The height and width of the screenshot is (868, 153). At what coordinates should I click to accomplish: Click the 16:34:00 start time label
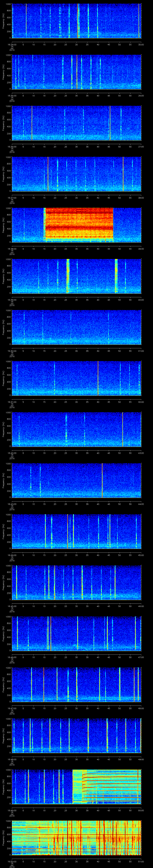point(12,44)
